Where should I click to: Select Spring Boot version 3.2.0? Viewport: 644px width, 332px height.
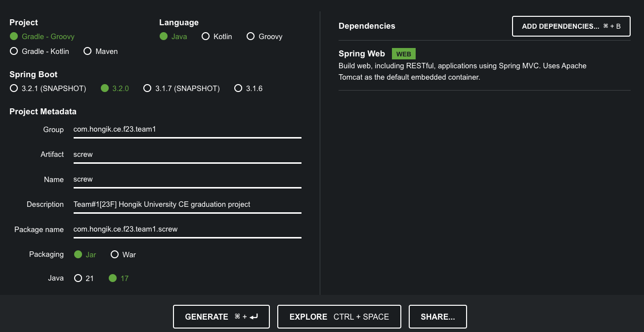tap(115, 89)
